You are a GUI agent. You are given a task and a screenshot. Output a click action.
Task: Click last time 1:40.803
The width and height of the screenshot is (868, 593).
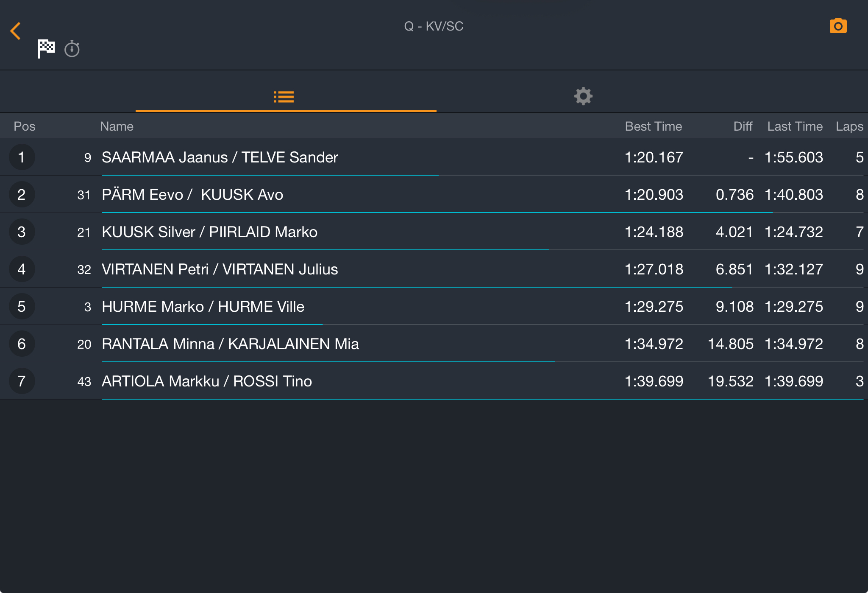[x=794, y=195]
